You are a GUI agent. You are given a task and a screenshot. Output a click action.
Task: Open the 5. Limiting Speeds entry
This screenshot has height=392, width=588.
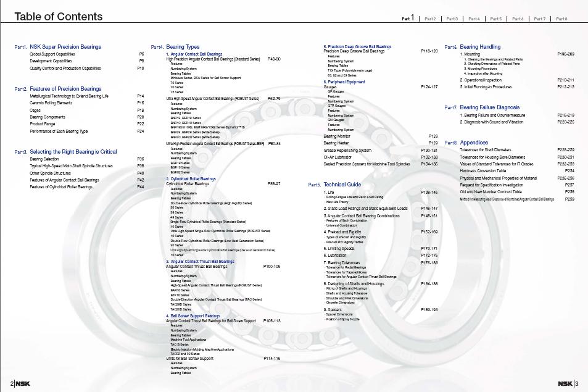(339, 249)
